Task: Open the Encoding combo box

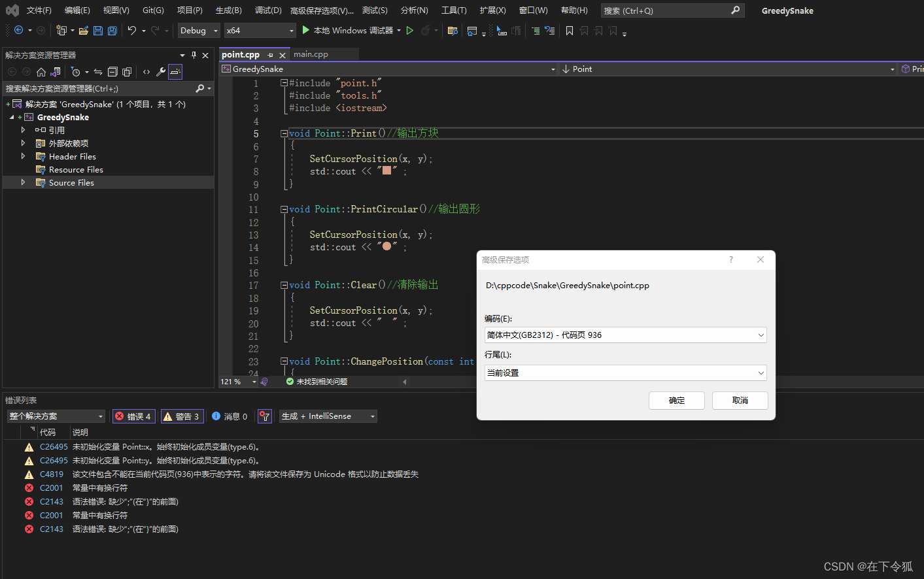Action: pos(625,335)
